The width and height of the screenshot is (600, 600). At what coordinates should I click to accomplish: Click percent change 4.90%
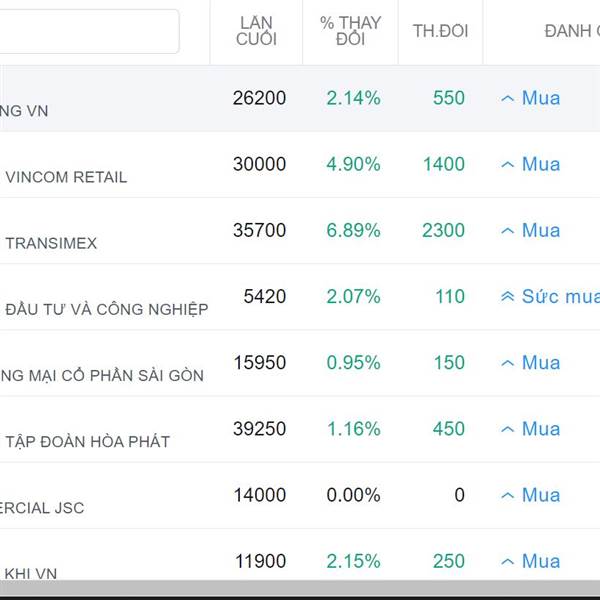pos(354,164)
